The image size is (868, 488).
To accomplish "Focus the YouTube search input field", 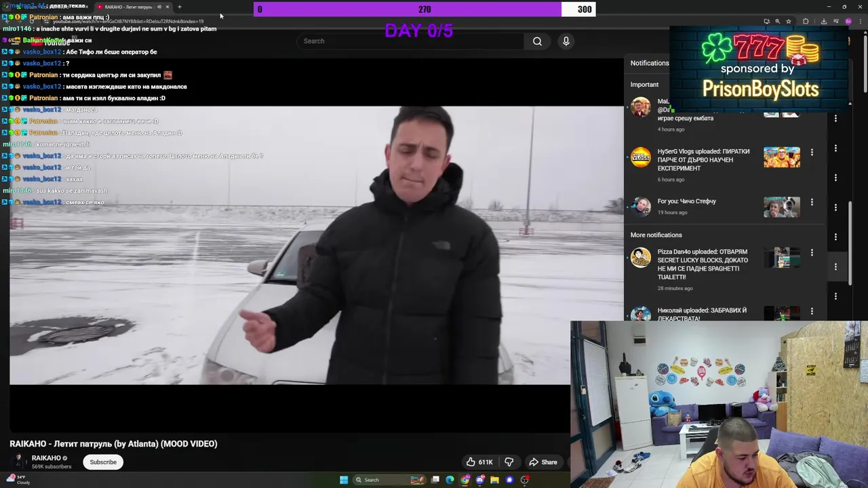I will (410, 41).
